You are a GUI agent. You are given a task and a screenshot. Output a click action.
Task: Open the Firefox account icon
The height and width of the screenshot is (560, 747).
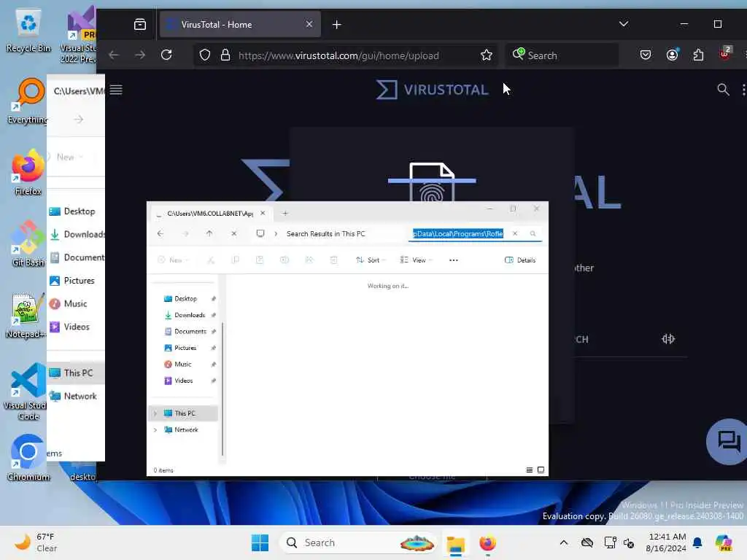point(672,55)
